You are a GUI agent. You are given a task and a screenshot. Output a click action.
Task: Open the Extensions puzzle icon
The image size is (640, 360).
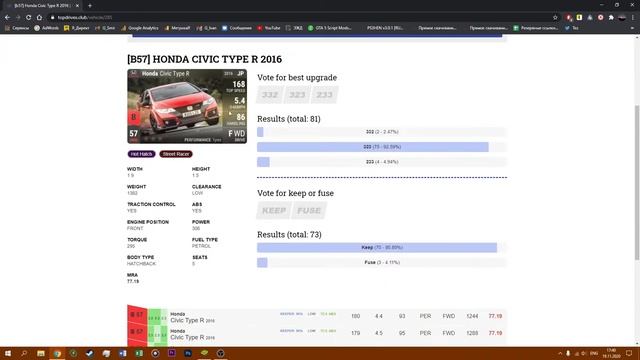point(611,18)
